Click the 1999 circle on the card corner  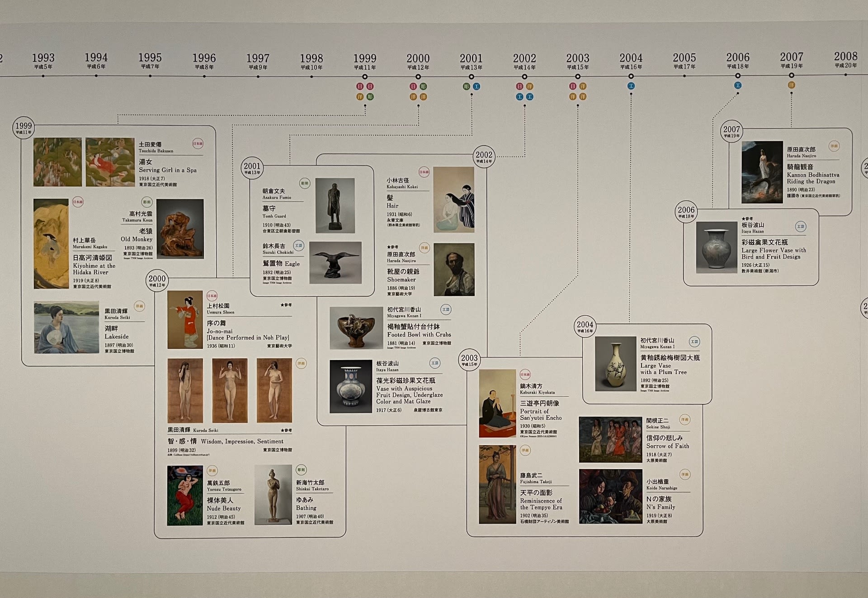(x=24, y=128)
